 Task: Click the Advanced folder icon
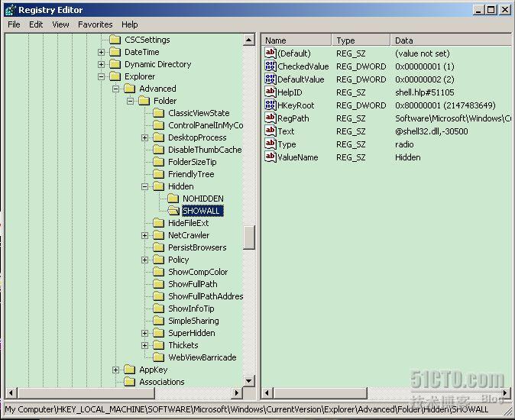129,89
